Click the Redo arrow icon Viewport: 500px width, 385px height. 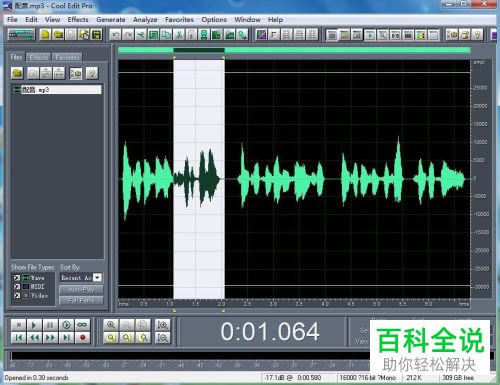[128, 34]
